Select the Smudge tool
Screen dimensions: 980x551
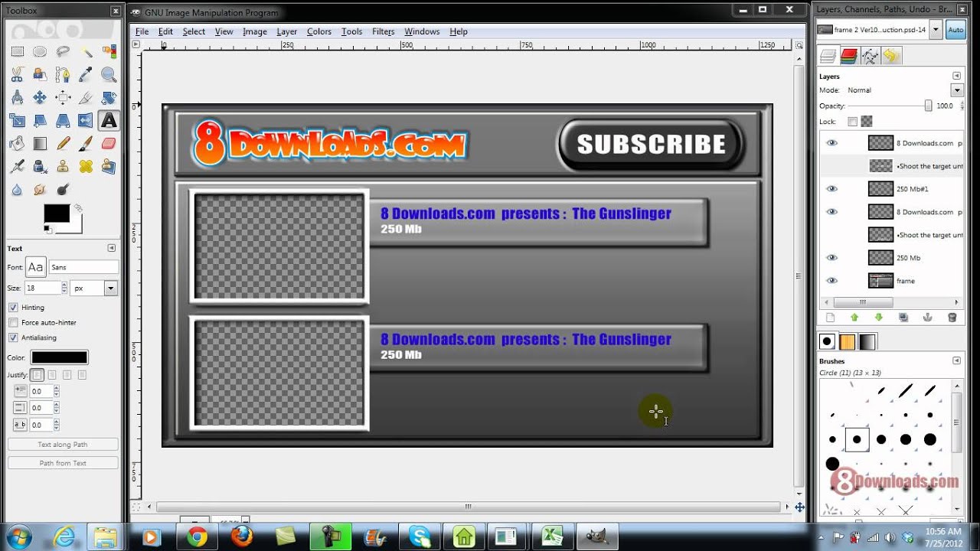click(x=40, y=190)
